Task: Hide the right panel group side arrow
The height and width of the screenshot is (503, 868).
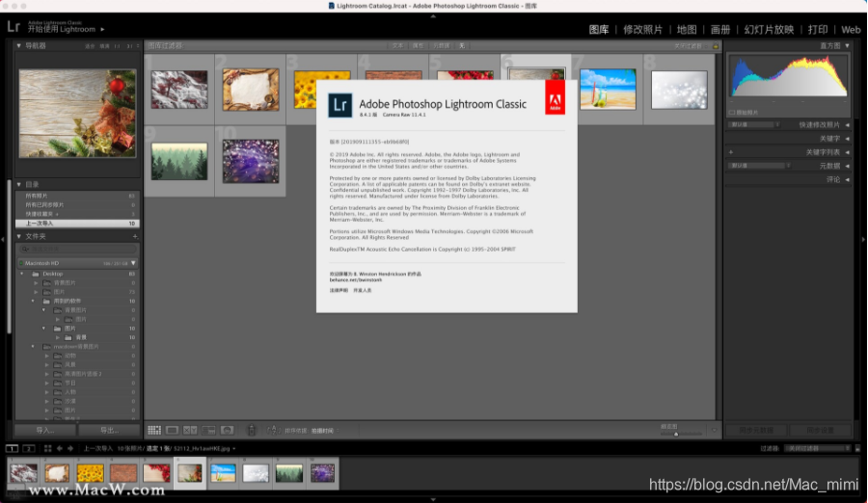Action: pos(863,239)
